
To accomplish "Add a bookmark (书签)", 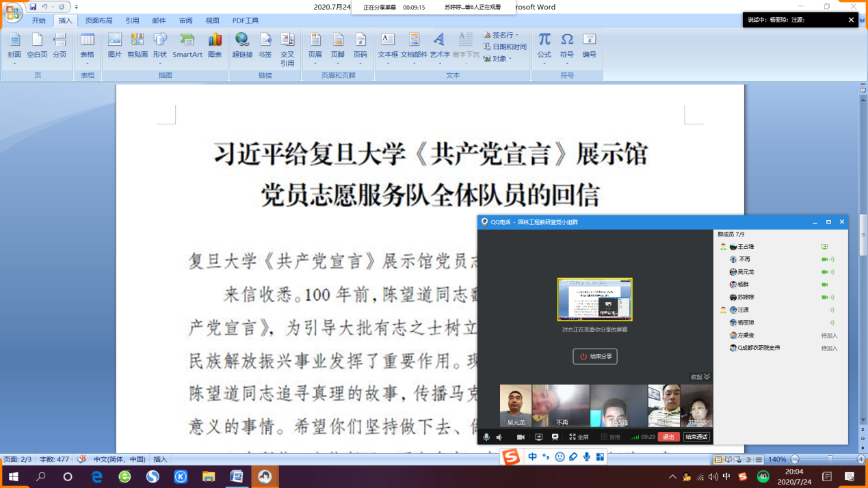I will (x=265, y=46).
